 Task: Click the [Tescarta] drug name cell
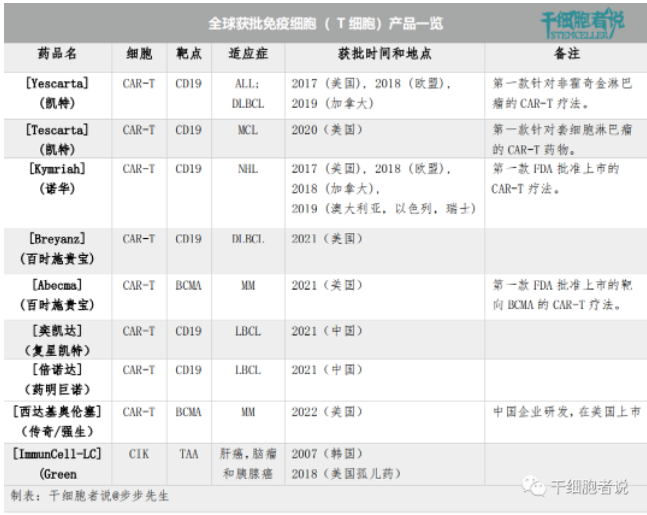57,139
